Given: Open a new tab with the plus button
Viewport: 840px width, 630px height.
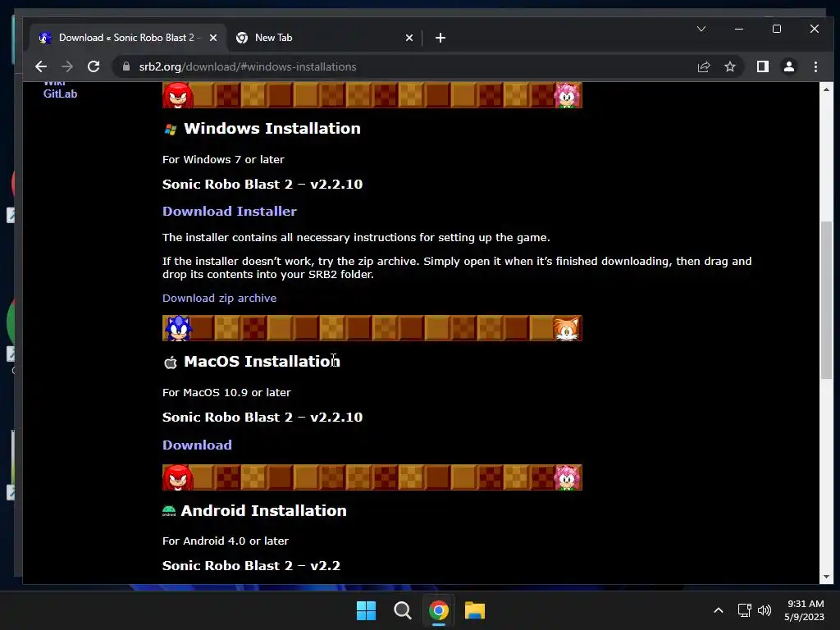Looking at the screenshot, I should (441, 38).
